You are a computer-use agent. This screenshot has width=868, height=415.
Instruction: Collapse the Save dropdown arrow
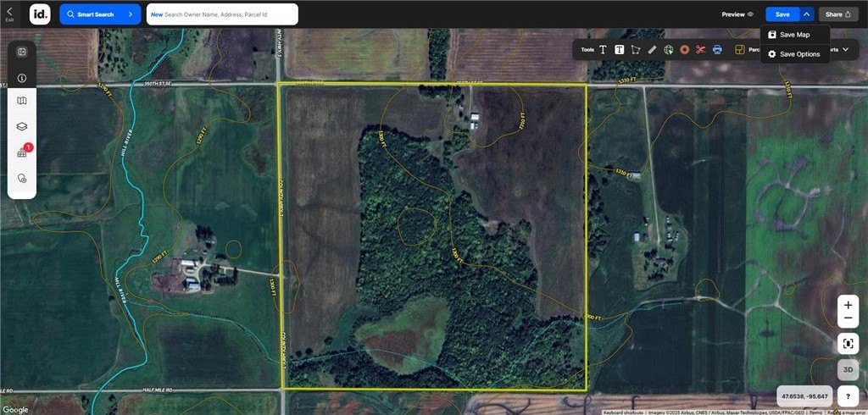point(806,14)
